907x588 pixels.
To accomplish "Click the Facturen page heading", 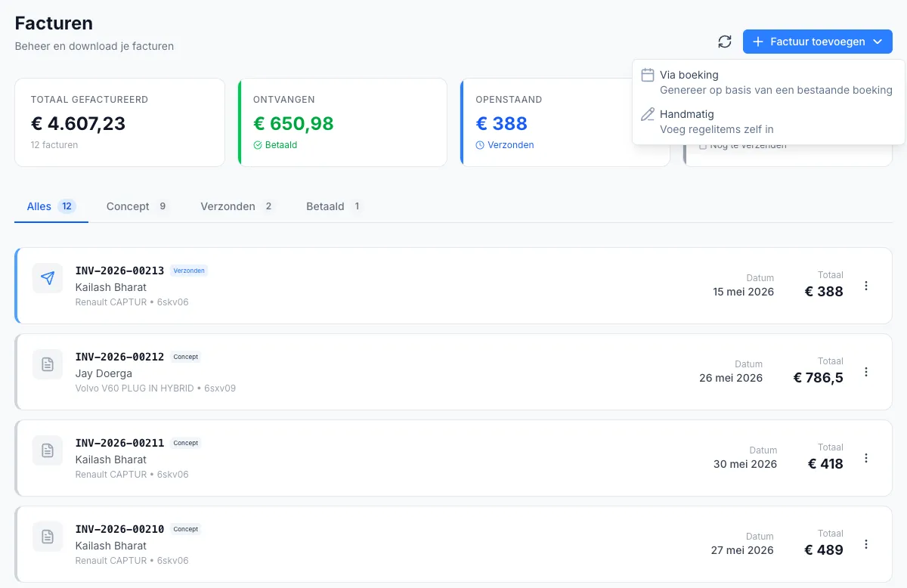I will coord(54,23).
